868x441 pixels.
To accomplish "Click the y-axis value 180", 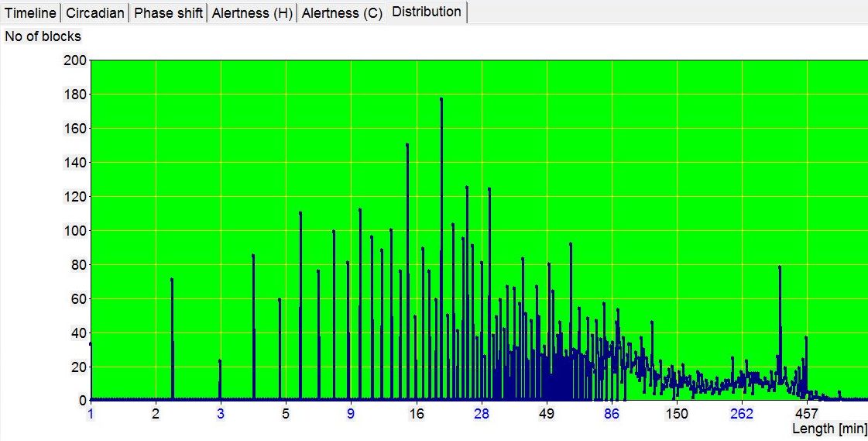I will [x=74, y=95].
